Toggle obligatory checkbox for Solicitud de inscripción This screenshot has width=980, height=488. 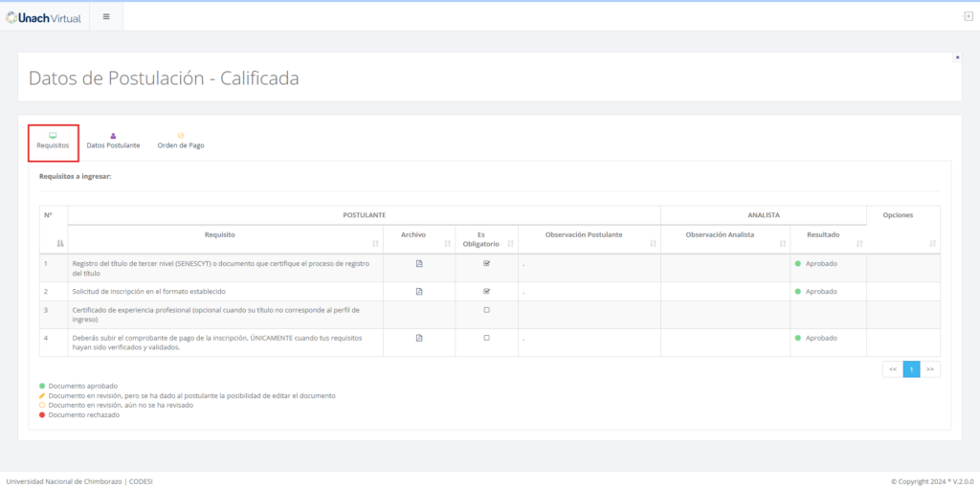486,292
